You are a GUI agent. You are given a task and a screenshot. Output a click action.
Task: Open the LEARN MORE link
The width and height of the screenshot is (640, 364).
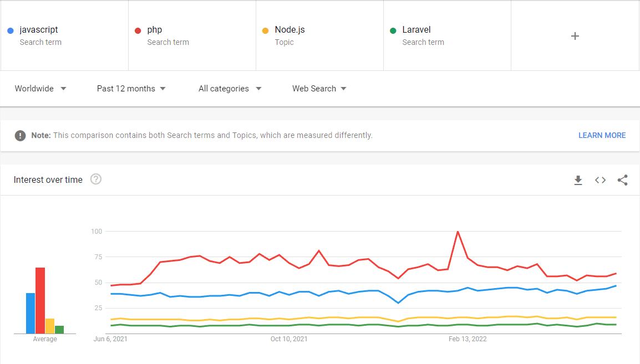pos(602,135)
